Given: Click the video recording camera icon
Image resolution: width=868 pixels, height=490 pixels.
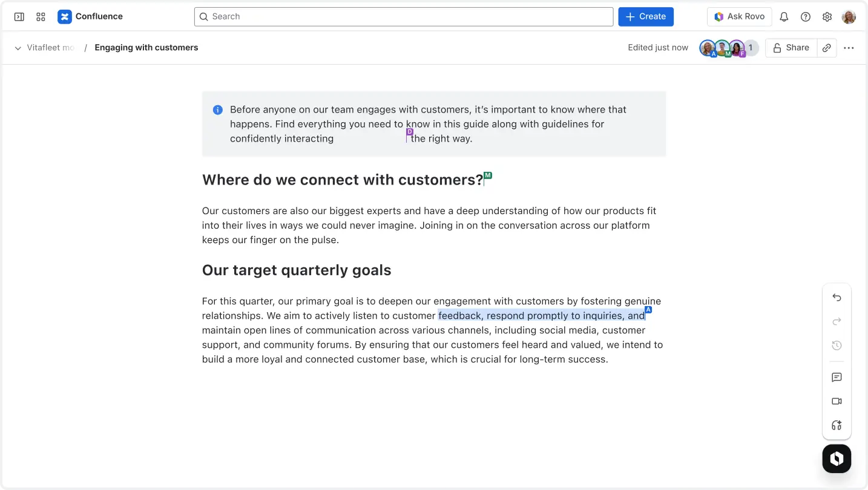Looking at the screenshot, I should [x=837, y=401].
